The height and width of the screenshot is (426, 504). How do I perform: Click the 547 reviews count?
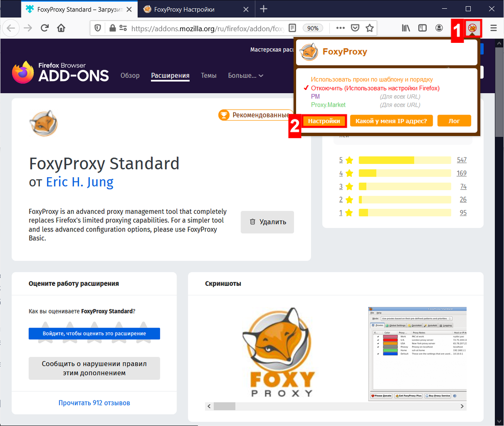(x=462, y=160)
